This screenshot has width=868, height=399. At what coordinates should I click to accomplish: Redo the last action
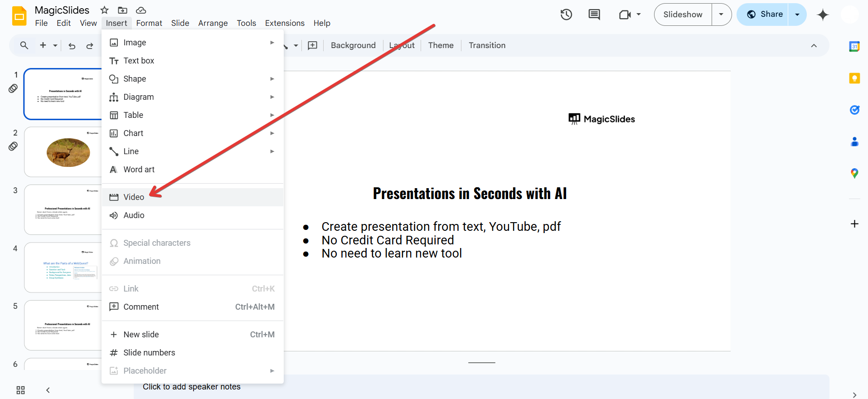90,45
